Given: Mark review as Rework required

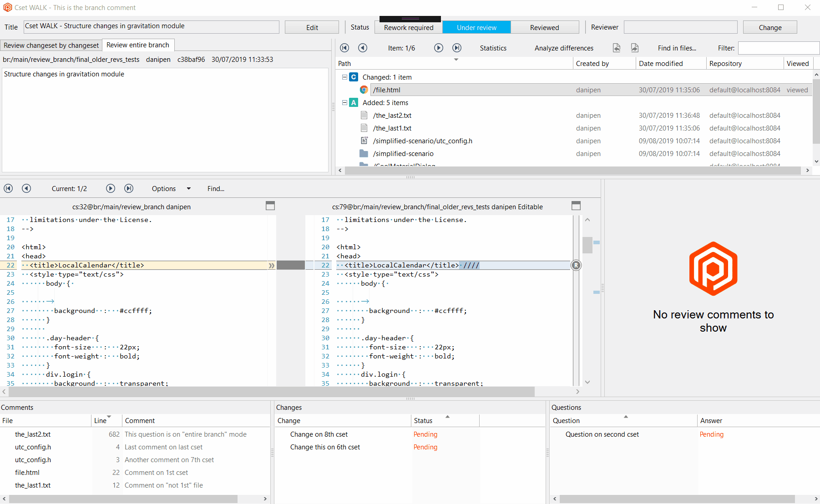Looking at the screenshot, I should tap(408, 27).
